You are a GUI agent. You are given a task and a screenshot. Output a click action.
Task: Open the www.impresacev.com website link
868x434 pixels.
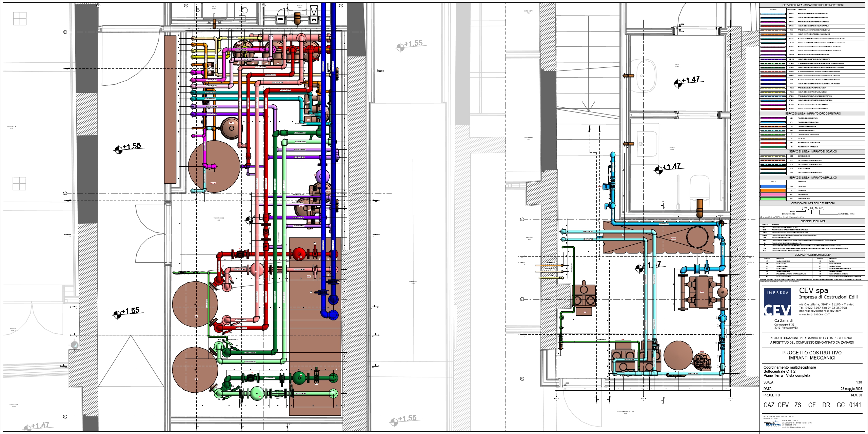814,314
